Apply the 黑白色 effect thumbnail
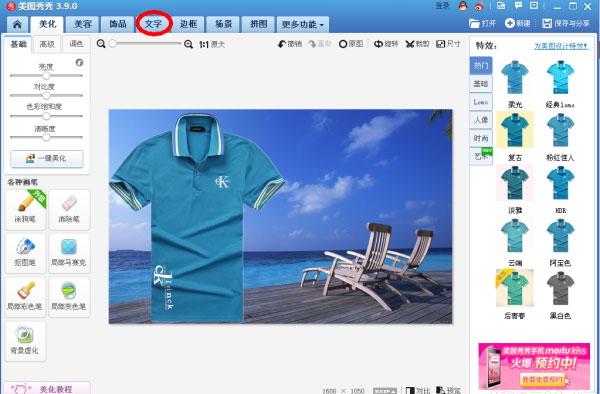600x394 pixels. pos(560,288)
